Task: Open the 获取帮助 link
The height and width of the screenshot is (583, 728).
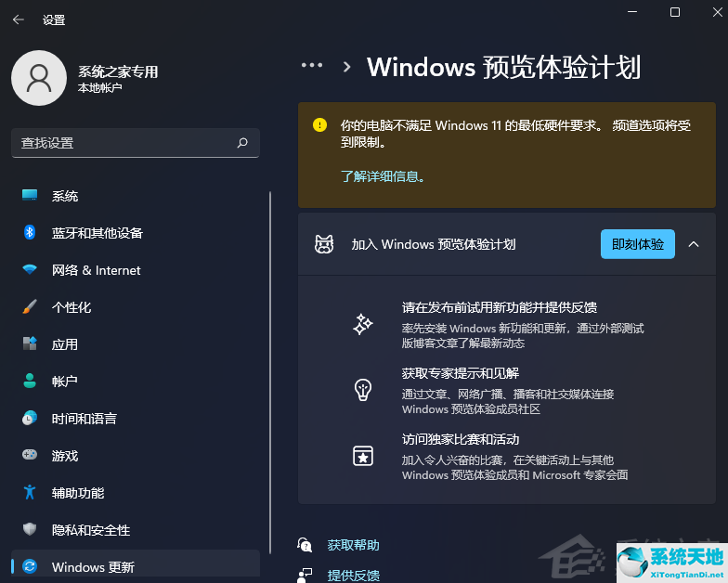Action: point(353,545)
